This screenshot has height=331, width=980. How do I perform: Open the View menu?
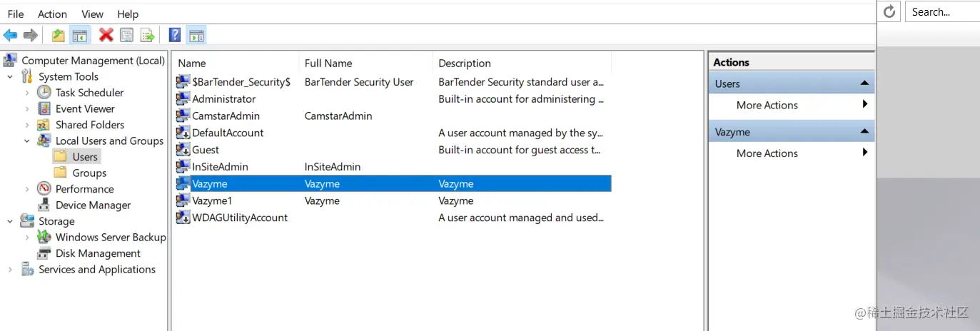tap(92, 14)
